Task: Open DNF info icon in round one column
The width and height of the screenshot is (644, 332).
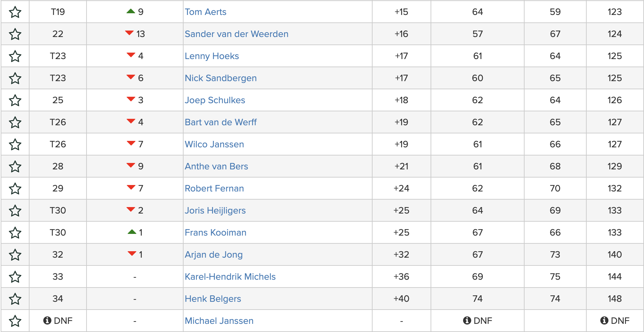Action: click(x=467, y=320)
